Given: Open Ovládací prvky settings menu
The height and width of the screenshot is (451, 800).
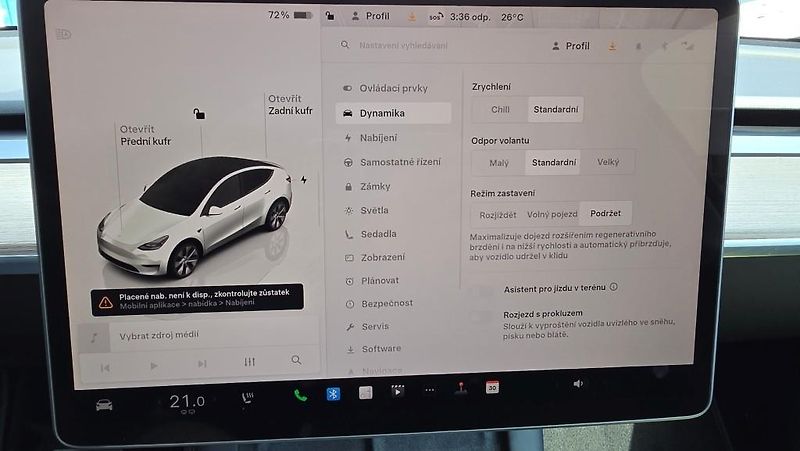Looking at the screenshot, I should pos(393,88).
